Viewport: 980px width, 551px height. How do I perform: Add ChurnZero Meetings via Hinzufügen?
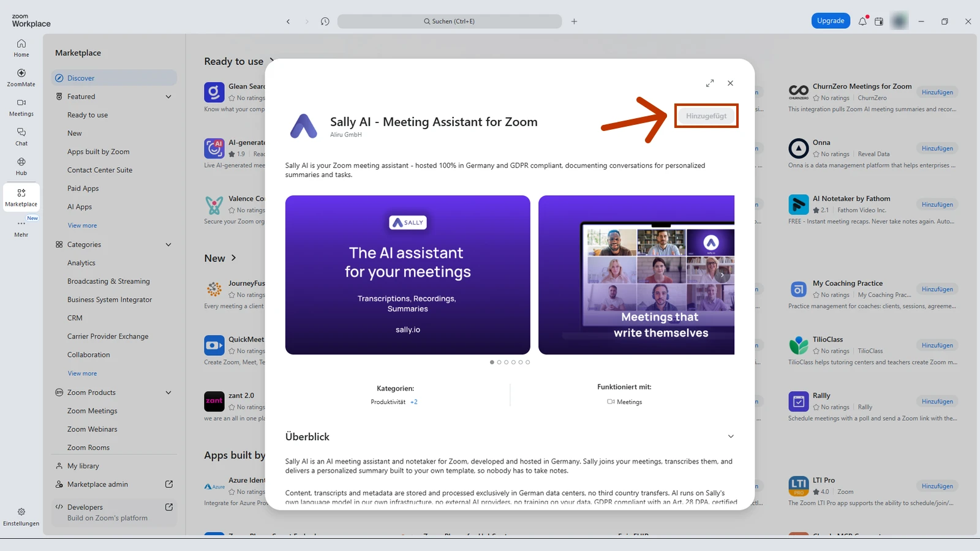tap(937, 92)
